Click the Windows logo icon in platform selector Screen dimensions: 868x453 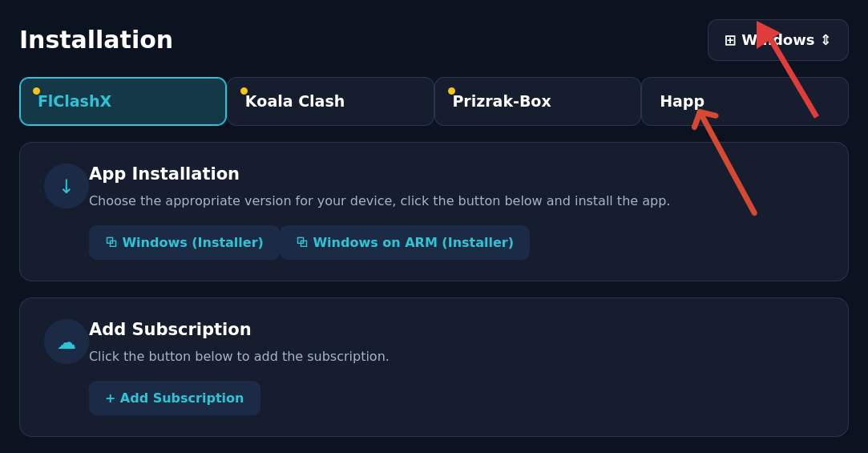(730, 40)
